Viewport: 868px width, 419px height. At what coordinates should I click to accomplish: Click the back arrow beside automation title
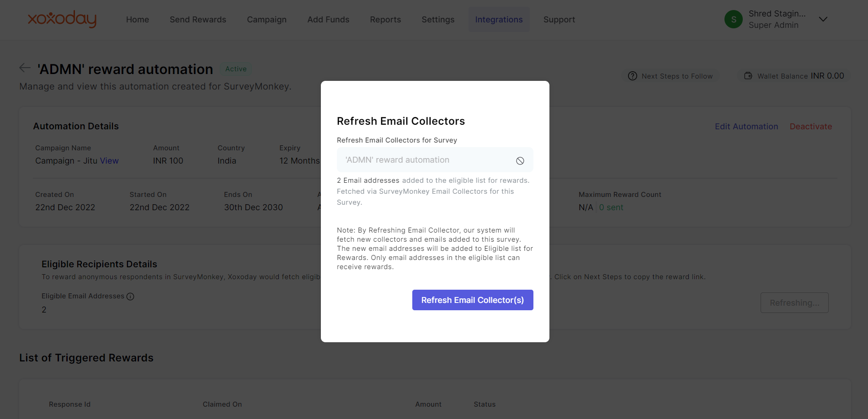tap(25, 68)
